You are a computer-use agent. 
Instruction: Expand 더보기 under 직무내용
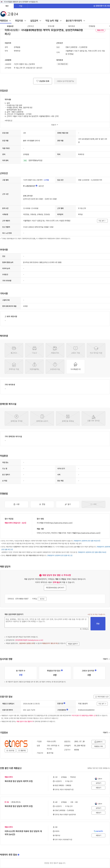pyautogui.click(x=55, y=125)
